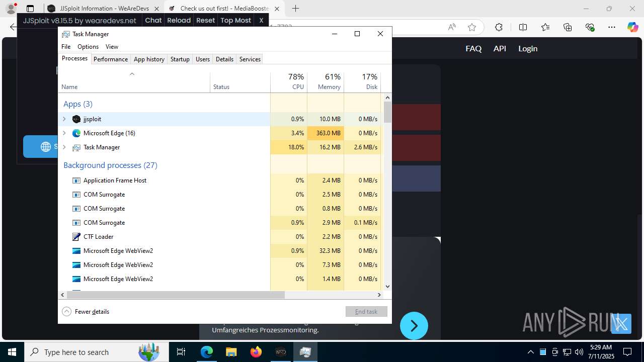644x362 pixels.
Task: Toggle Top Most in JJSploit toolbar
Action: pyautogui.click(x=235, y=20)
